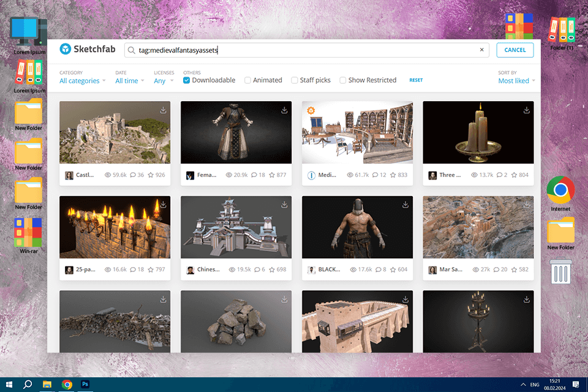
Task: Click the ENG language indicator
Action: coord(535,385)
